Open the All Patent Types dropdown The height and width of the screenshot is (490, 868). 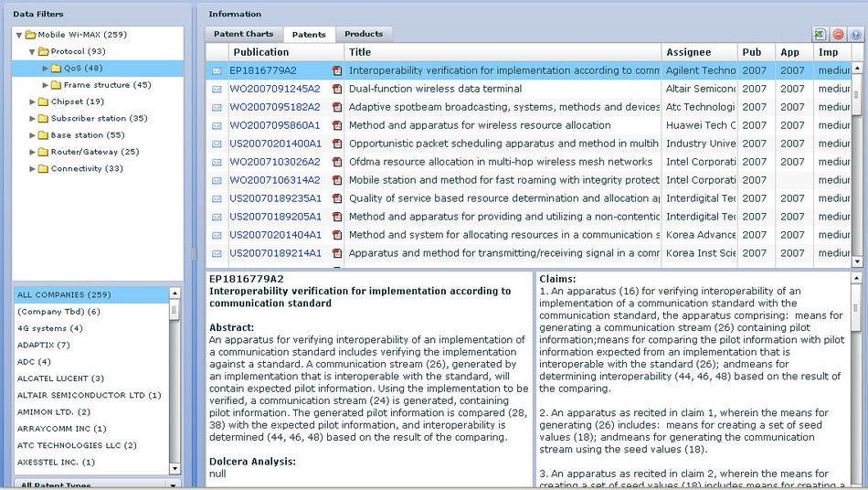point(173,485)
